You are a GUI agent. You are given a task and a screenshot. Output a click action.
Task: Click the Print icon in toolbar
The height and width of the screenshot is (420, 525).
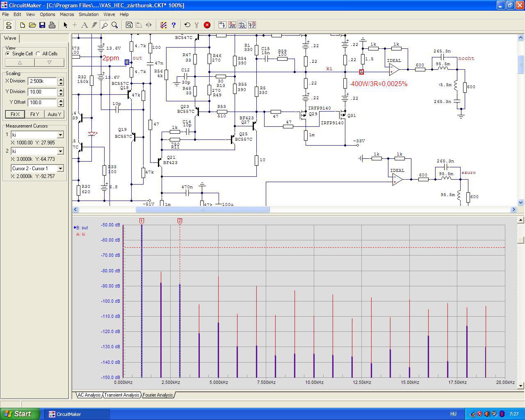pos(52,25)
